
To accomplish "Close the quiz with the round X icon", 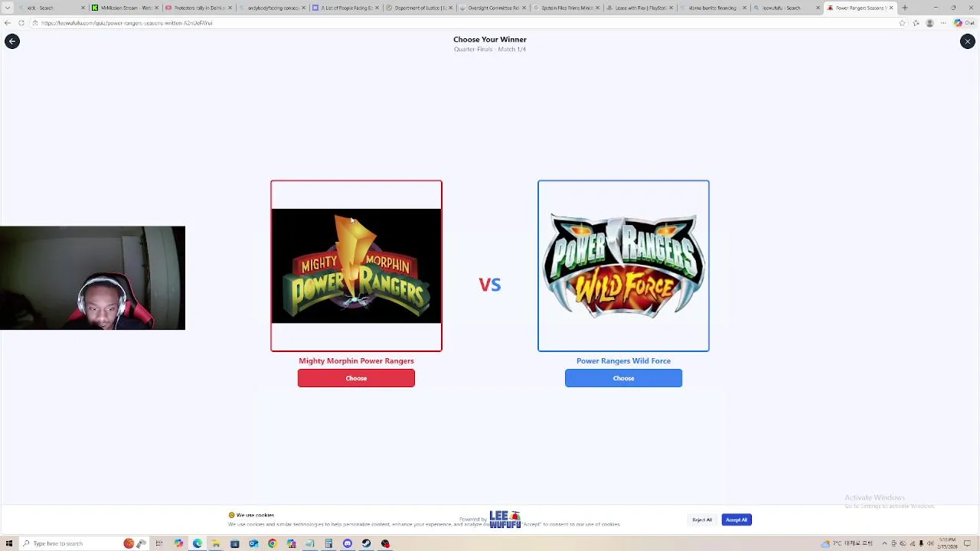I will [968, 41].
